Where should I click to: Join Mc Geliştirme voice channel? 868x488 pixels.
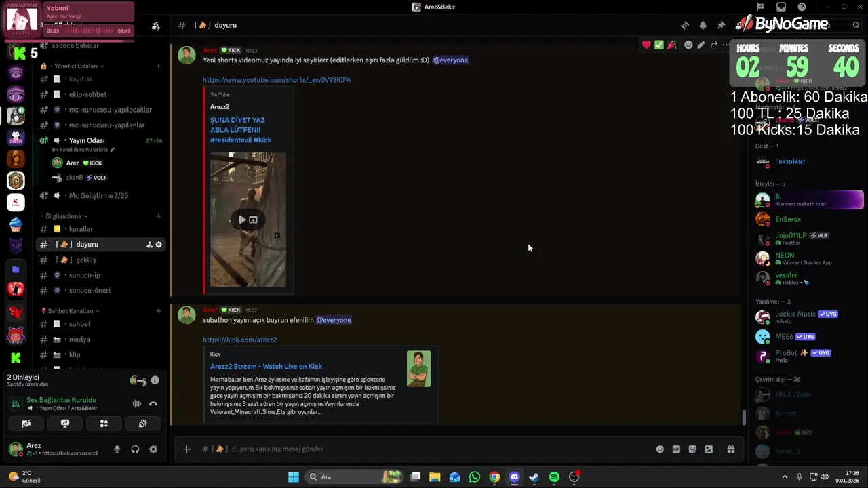pos(100,195)
